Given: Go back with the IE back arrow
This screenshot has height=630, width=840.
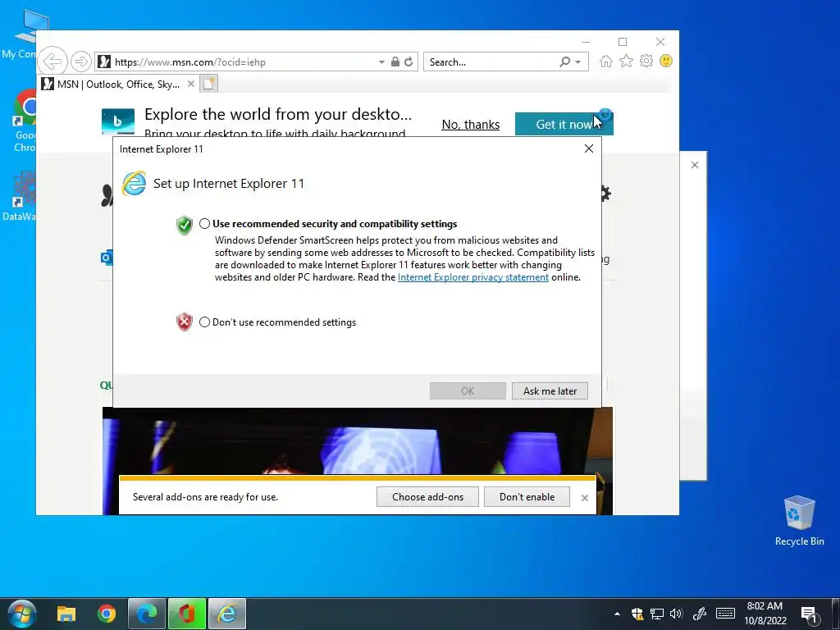Looking at the screenshot, I should 52,62.
